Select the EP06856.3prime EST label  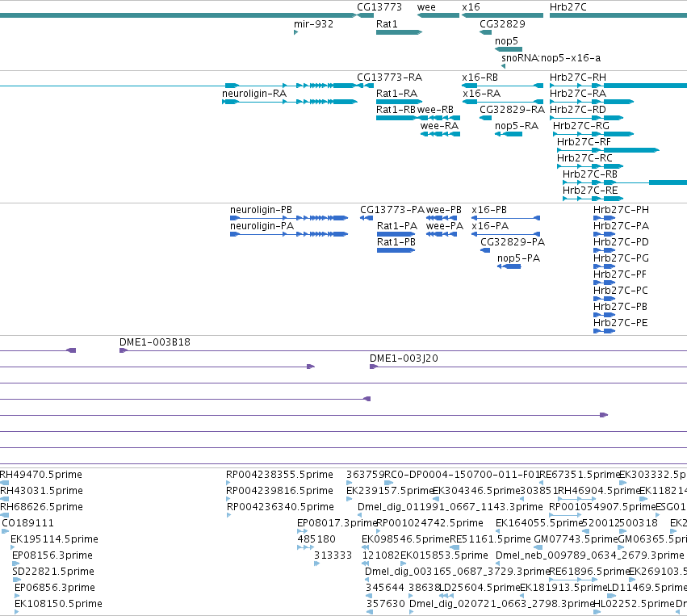tap(55, 589)
